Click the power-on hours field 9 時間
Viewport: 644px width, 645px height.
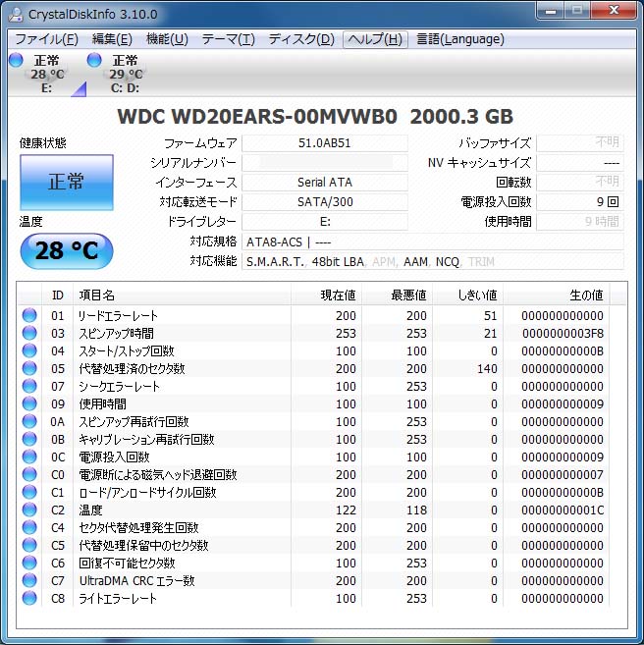(x=580, y=222)
